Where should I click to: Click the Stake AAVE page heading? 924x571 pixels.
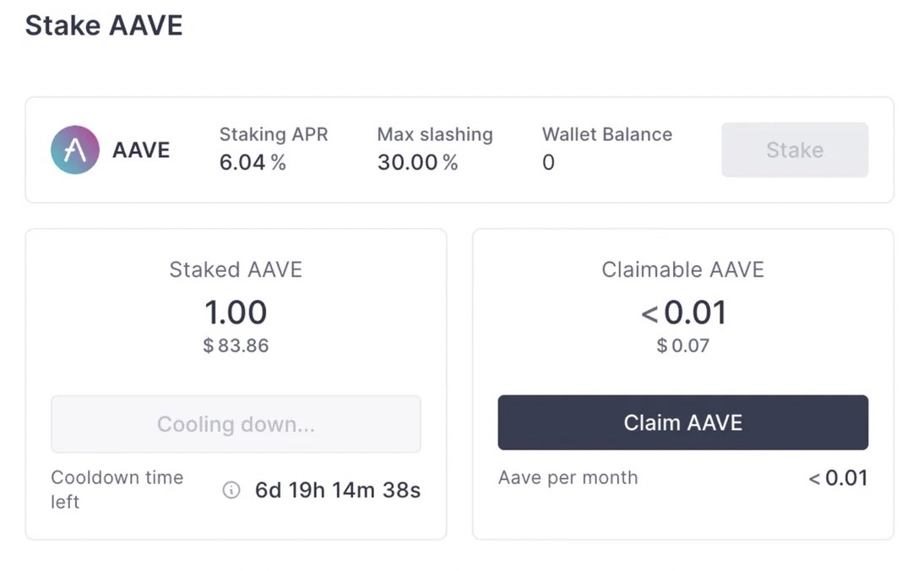(x=104, y=25)
